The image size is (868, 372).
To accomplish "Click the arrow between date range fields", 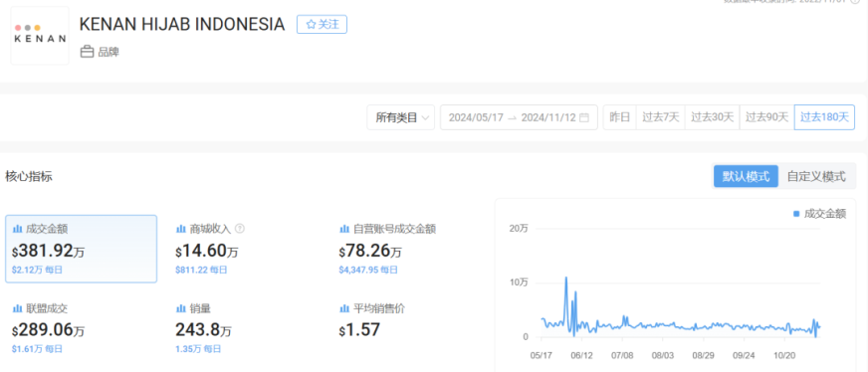I will click(512, 117).
